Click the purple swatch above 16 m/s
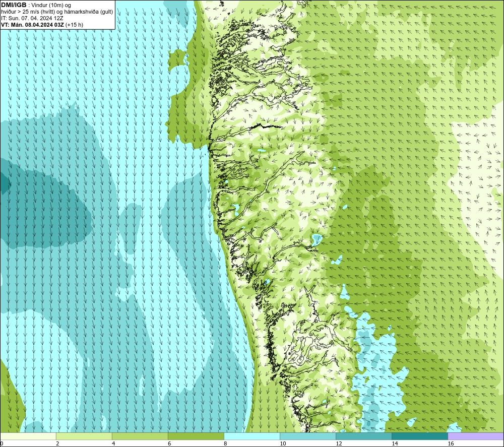504x447 pixels. click(x=476, y=436)
